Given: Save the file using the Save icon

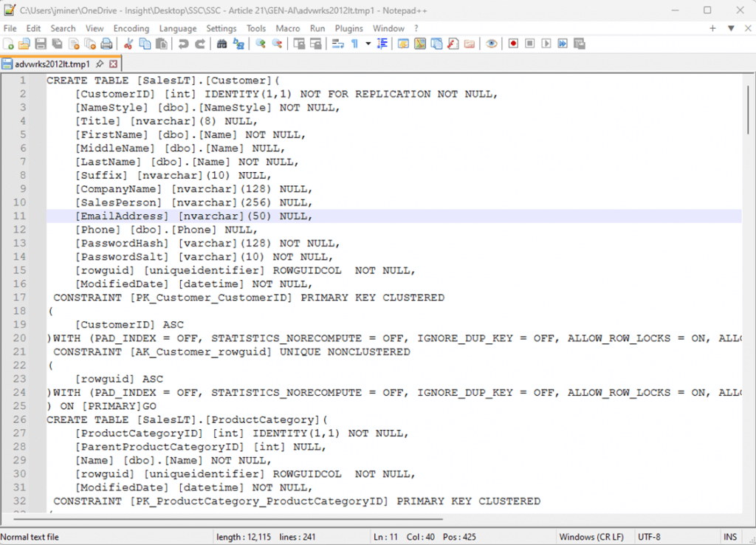Looking at the screenshot, I should [41, 44].
